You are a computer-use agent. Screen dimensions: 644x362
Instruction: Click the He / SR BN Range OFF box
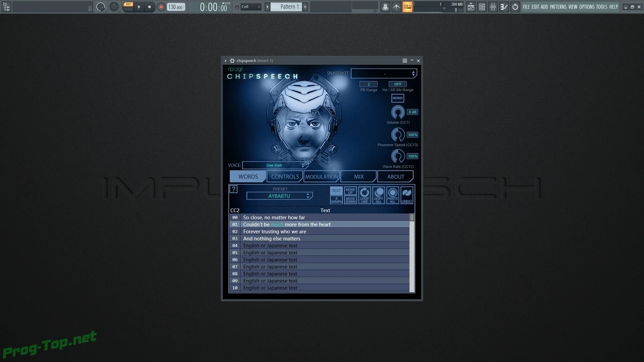coord(398,84)
